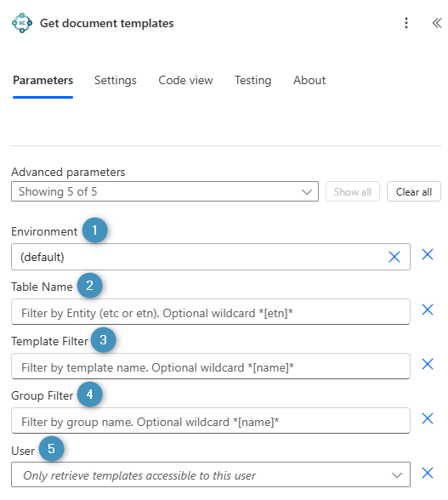Remove the Template Filter parameter
This screenshot has width=448, height=500.
click(428, 364)
